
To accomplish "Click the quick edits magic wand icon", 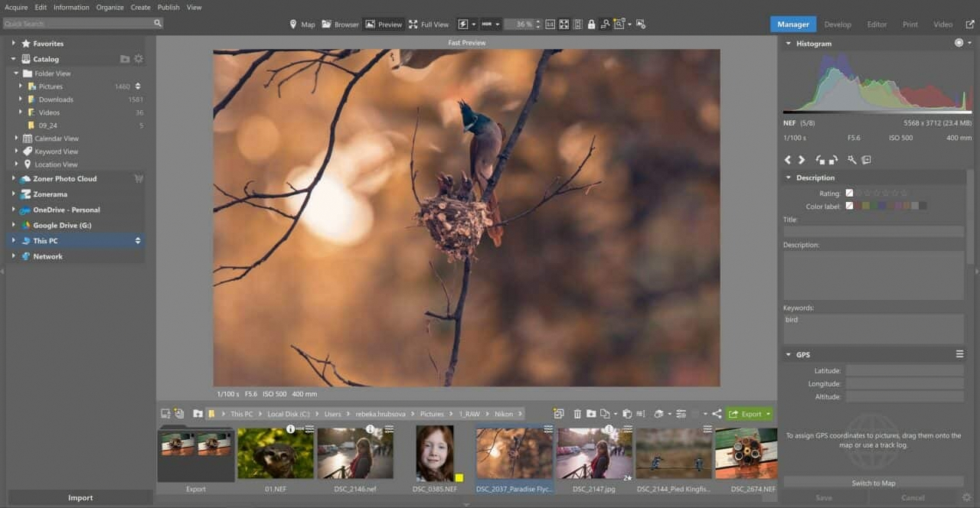I will coord(851,160).
